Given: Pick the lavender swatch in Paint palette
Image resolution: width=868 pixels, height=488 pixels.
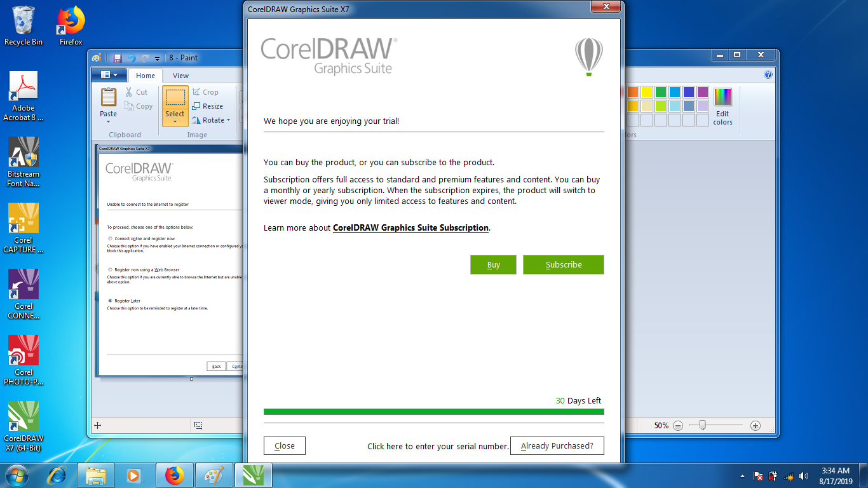Looking at the screenshot, I should (703, 106).
